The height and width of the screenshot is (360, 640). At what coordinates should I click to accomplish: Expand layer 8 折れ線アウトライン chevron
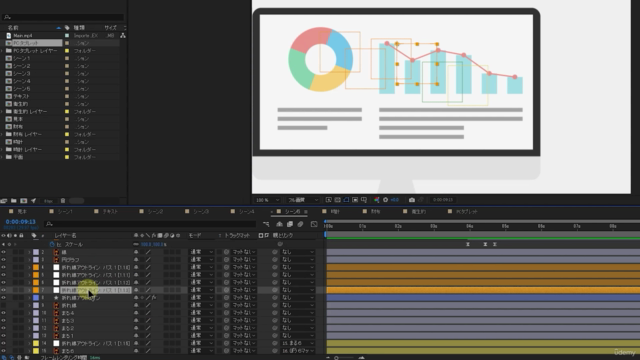(x=29, y=298)
